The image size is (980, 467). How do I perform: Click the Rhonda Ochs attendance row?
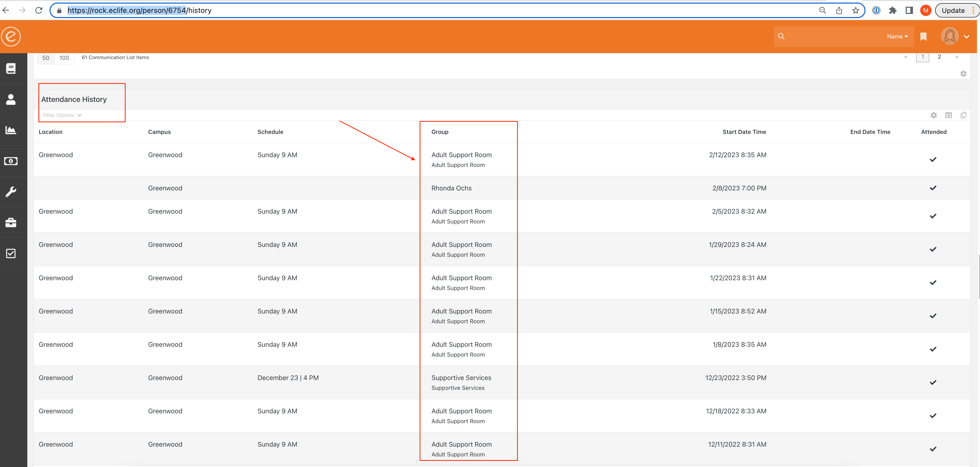502,188
